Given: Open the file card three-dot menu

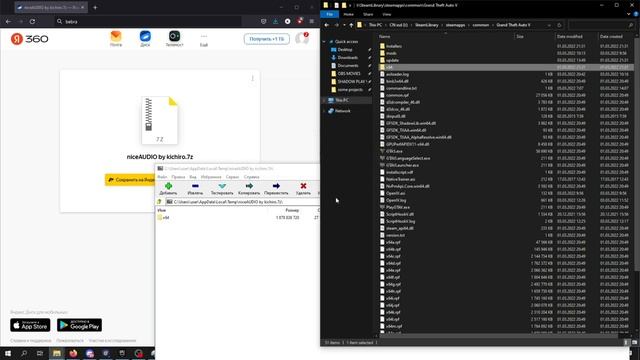Looking at the screenshot, I should [x=253, y=78].
